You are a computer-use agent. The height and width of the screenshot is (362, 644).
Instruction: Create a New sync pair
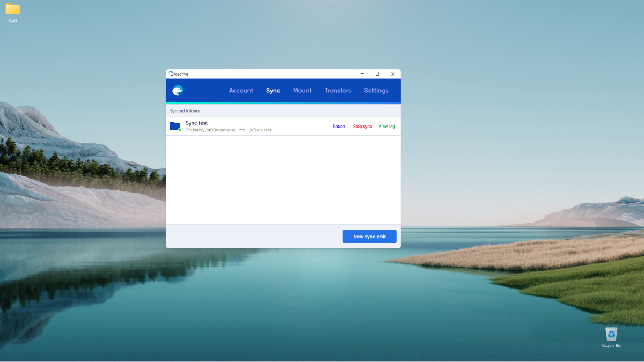[369, 237]
